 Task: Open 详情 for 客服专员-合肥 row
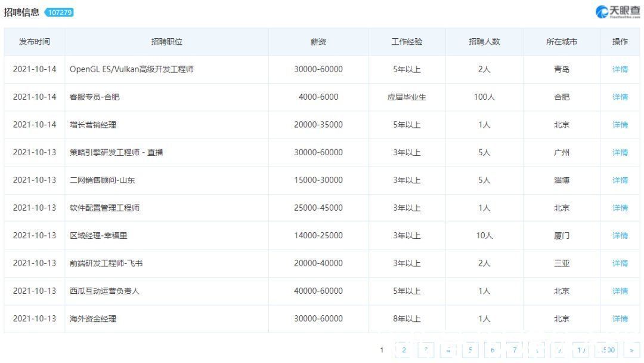pos(620,97)
